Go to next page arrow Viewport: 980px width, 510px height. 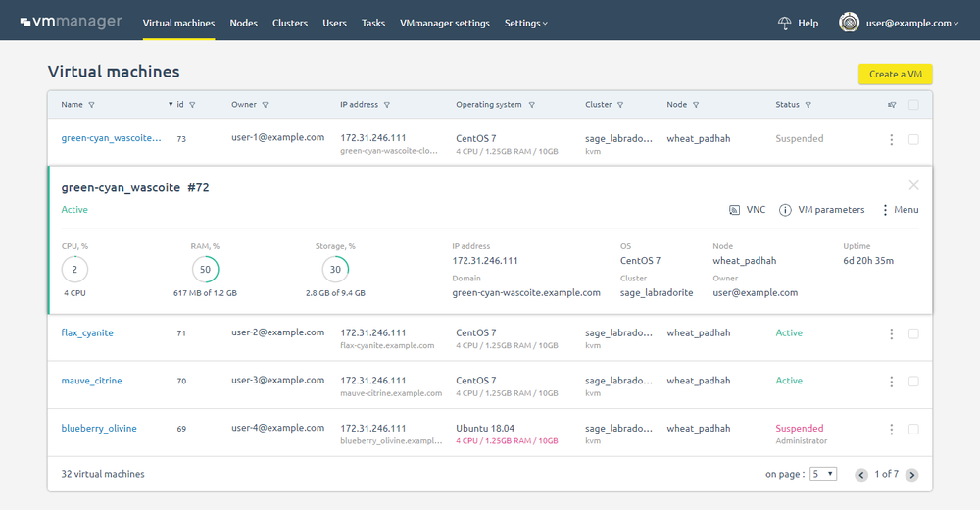(x=911, y=475)
